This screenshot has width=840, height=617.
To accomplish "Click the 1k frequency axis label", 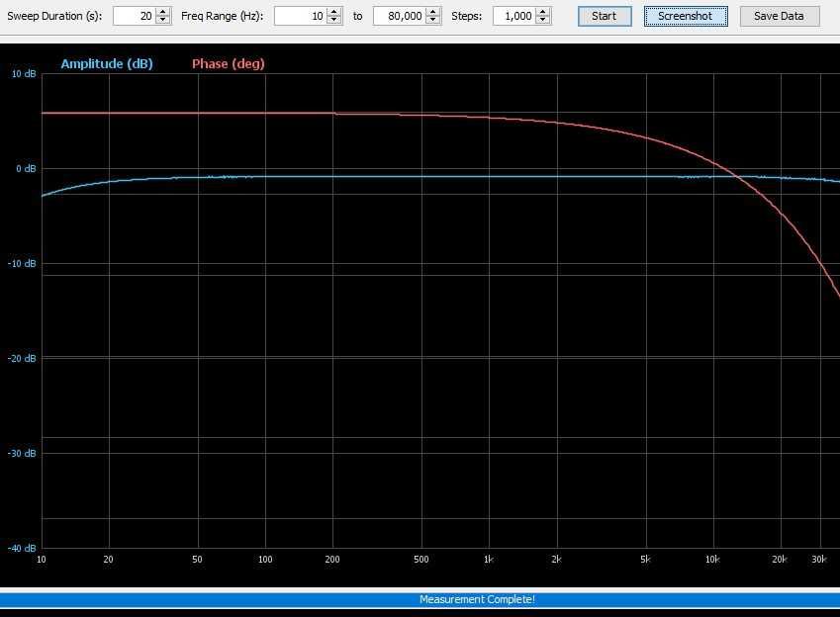I will pos(488,560).
